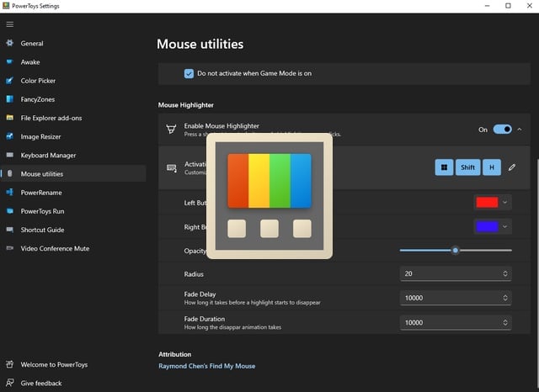Click the Image Resizer sidebar icon
Screen dimensions: 539x392
[x=9, y=136]
